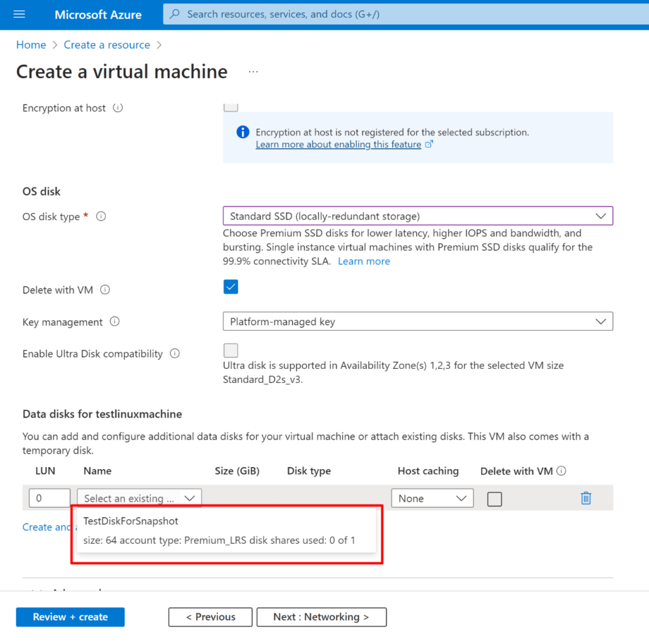The height and width of the screenshot is (644, 649).
Task: Go to Home breadcrumb
Action: 31,45
